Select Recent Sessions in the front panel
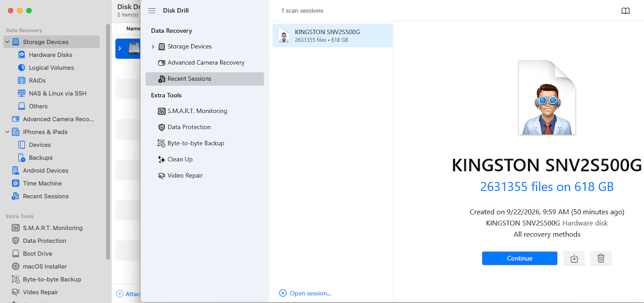The width and height of the screenshot is (644, 303). pyautogui.click(x=205, y=79)
